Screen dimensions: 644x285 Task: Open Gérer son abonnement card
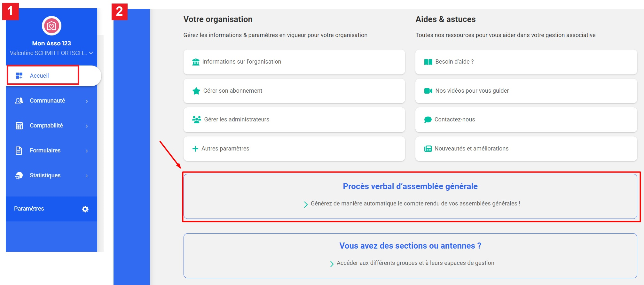click(x=294, y=91)
